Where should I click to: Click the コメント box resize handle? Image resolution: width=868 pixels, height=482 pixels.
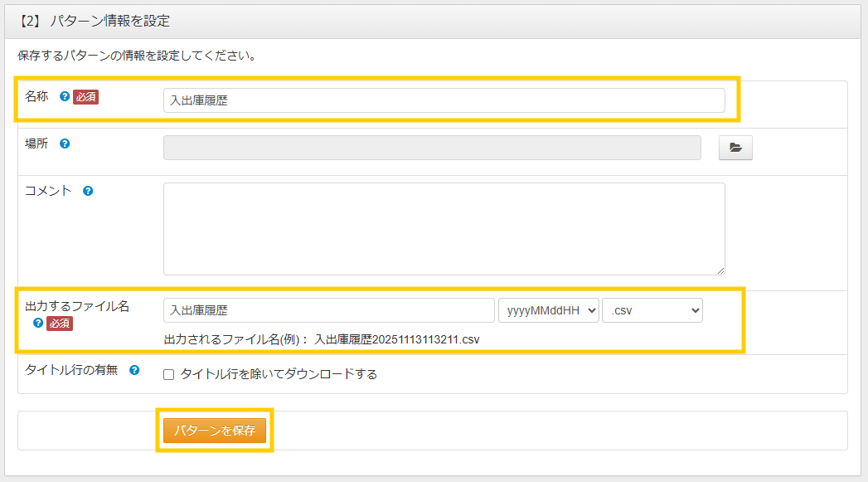(x=720, y=270)
